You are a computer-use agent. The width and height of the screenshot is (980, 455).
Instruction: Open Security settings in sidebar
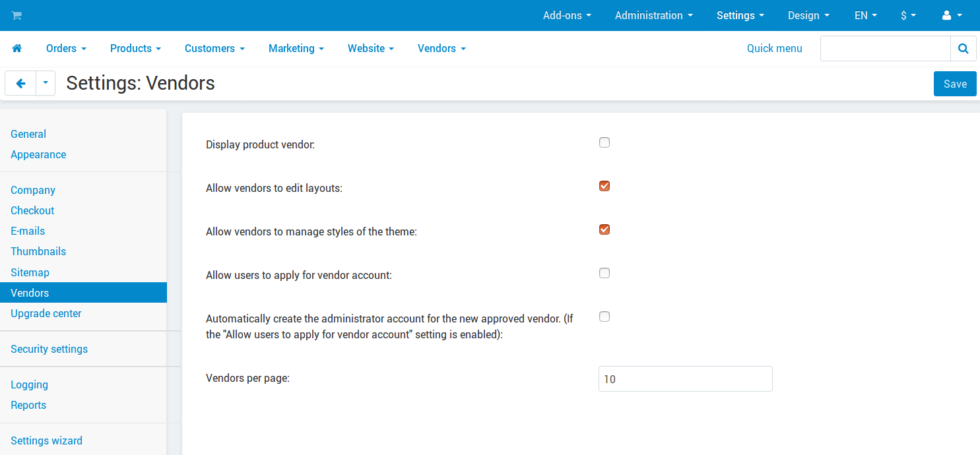pos(49,349)
